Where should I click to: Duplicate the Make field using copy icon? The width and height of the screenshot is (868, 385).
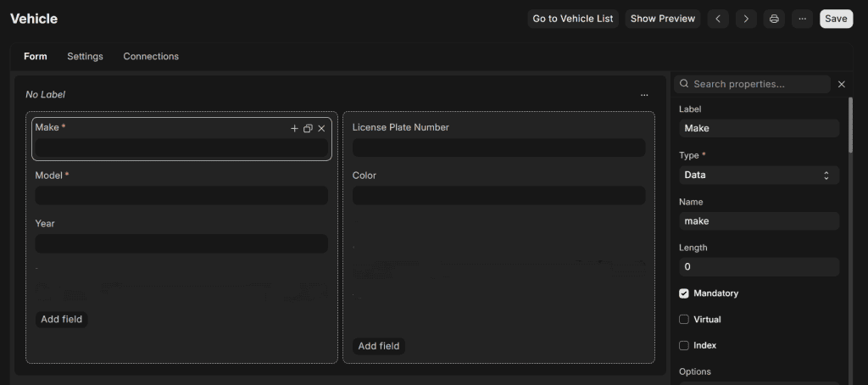coord(308,128)
